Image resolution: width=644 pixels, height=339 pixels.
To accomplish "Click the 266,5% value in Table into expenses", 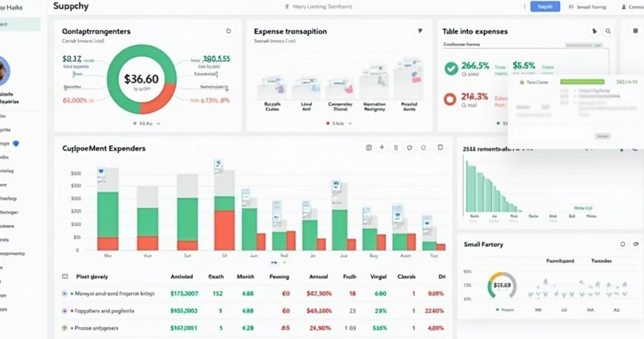I will pyautogui.click(x=475, y=66).
